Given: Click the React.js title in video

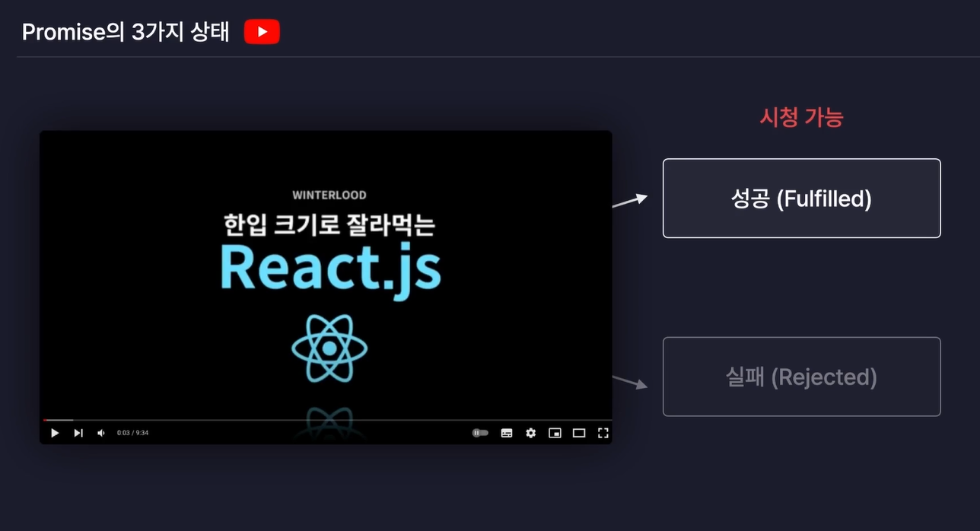Looking at the screenshot, I should (330, 269).
